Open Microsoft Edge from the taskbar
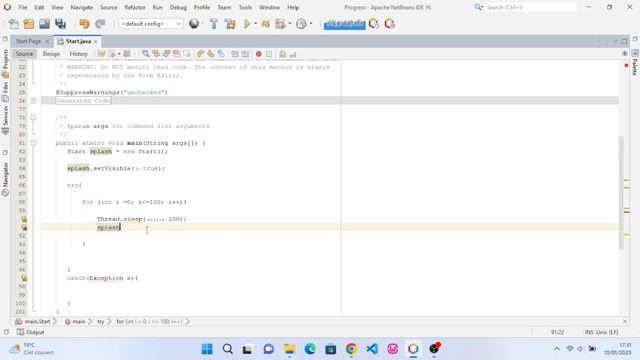The height and width of the screenshot is (360, 640). [x=310, y=349]
